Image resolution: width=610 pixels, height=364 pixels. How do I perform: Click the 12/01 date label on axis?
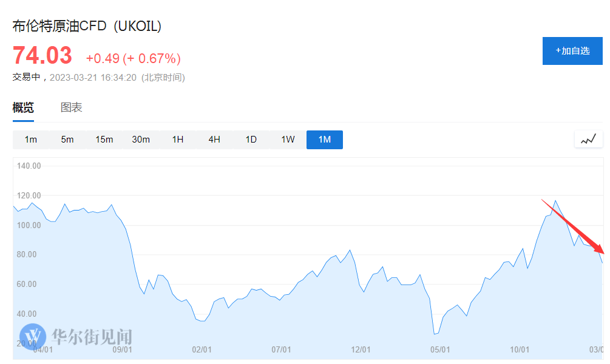(x=361, y=350)
